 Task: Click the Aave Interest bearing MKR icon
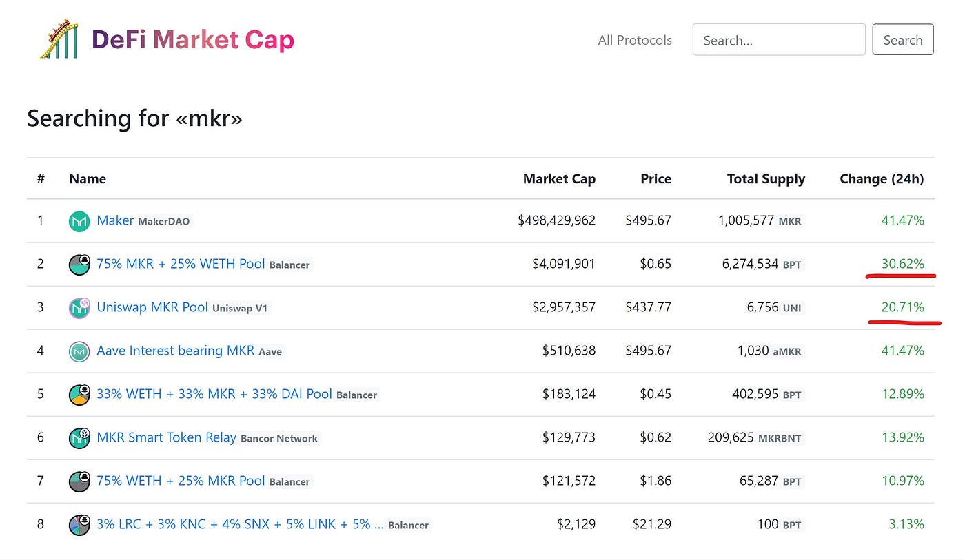coord(79,351)
